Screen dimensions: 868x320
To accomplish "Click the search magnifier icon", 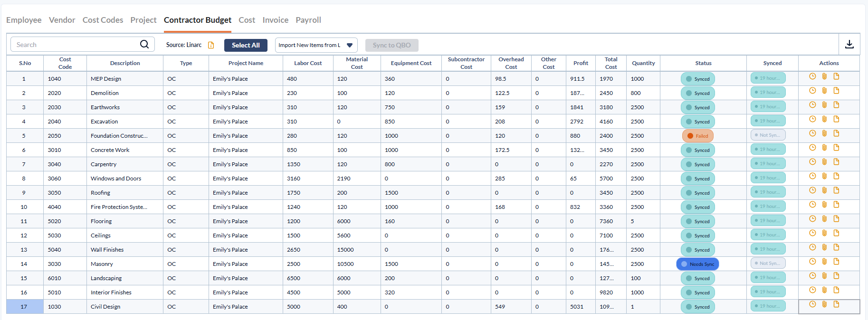I will pos(144,45).
